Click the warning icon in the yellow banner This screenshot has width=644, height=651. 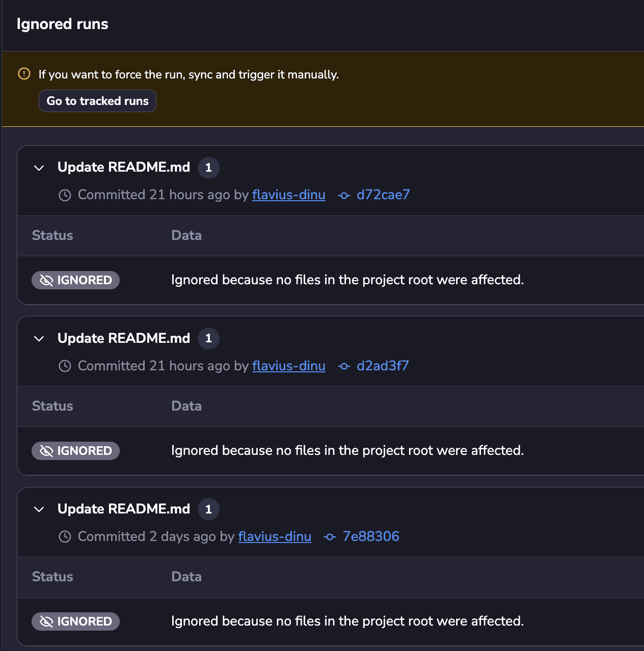click(x=24, y=74)
